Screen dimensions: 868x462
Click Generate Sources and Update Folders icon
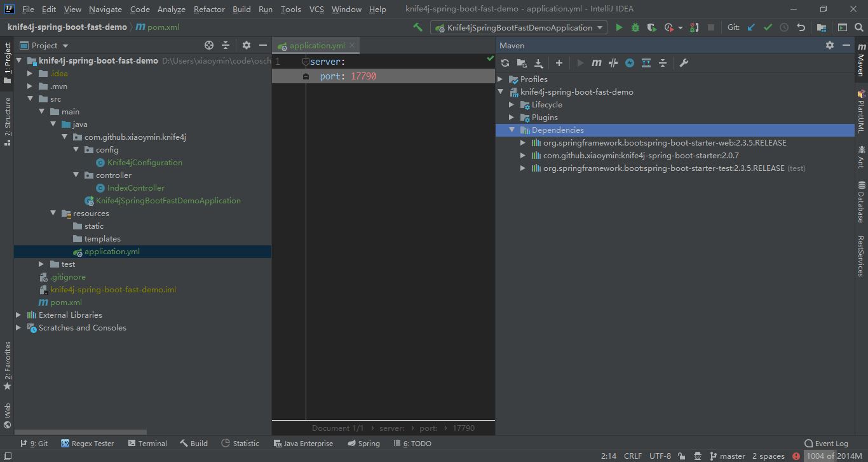[522, 63]
